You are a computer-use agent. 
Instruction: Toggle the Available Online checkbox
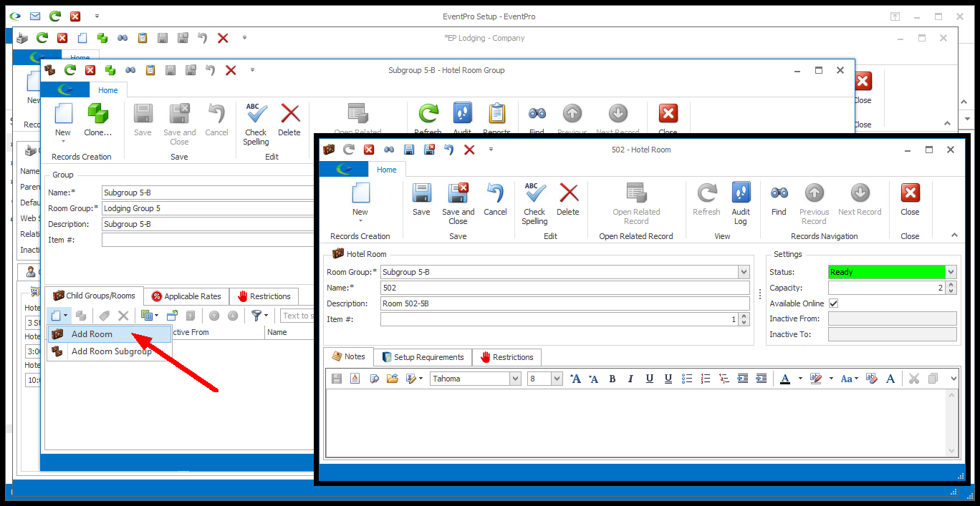[833, 303]
